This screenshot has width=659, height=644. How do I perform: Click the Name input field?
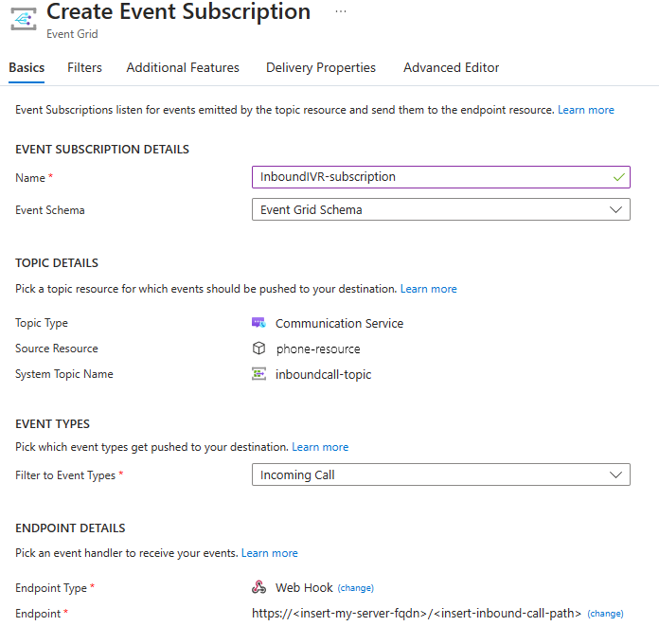coord(441,177)
